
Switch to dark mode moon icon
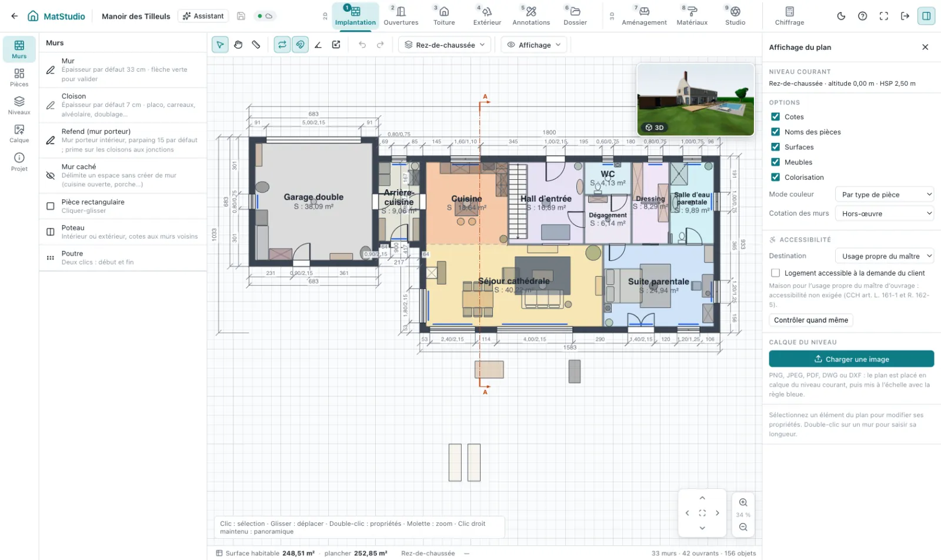click(841, 16)
